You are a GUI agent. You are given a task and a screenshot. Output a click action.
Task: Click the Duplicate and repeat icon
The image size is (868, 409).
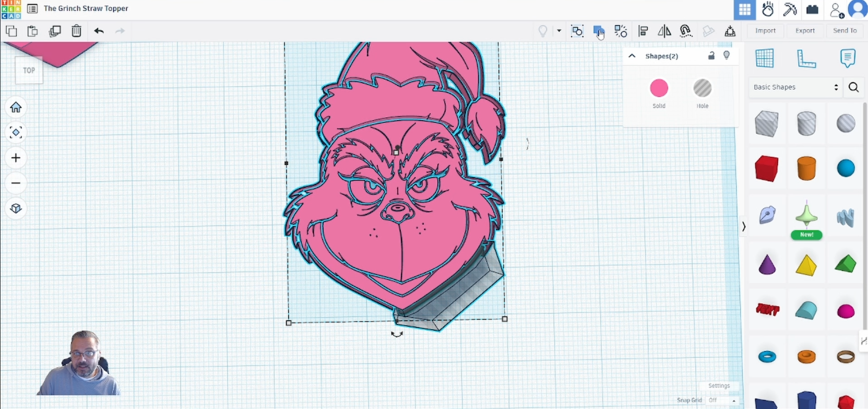coord(55,31)
